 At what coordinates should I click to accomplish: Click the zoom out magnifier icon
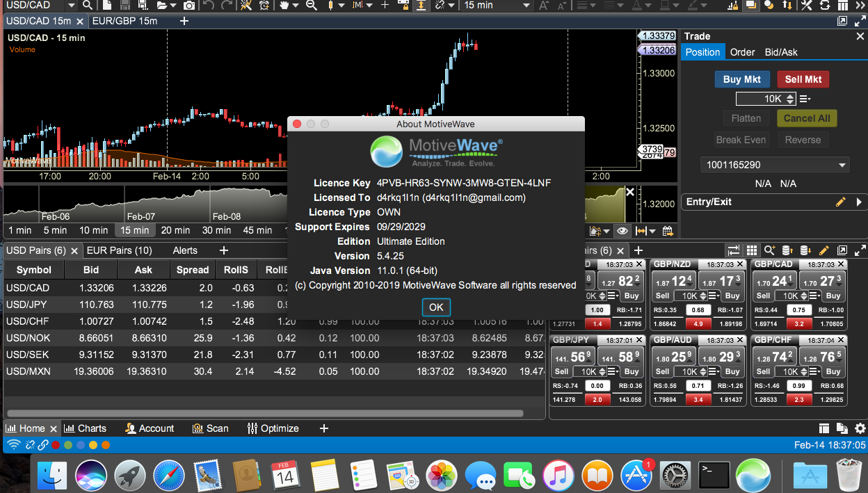(x=311, y=5)
